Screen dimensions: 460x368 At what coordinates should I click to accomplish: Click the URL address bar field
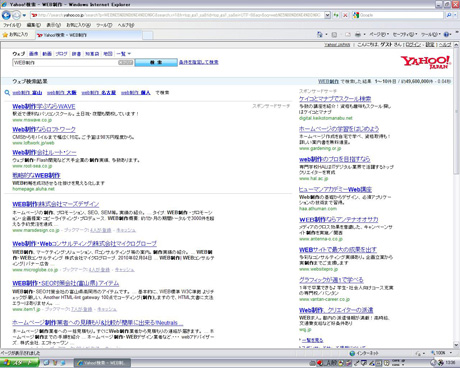177,15
